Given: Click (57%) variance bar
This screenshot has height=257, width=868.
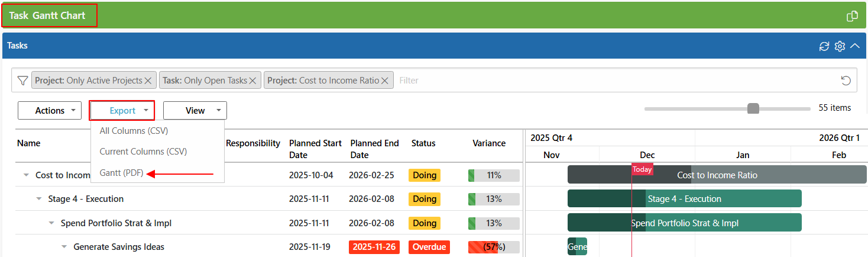Looking at the screenshot, I should coord(494,247).
